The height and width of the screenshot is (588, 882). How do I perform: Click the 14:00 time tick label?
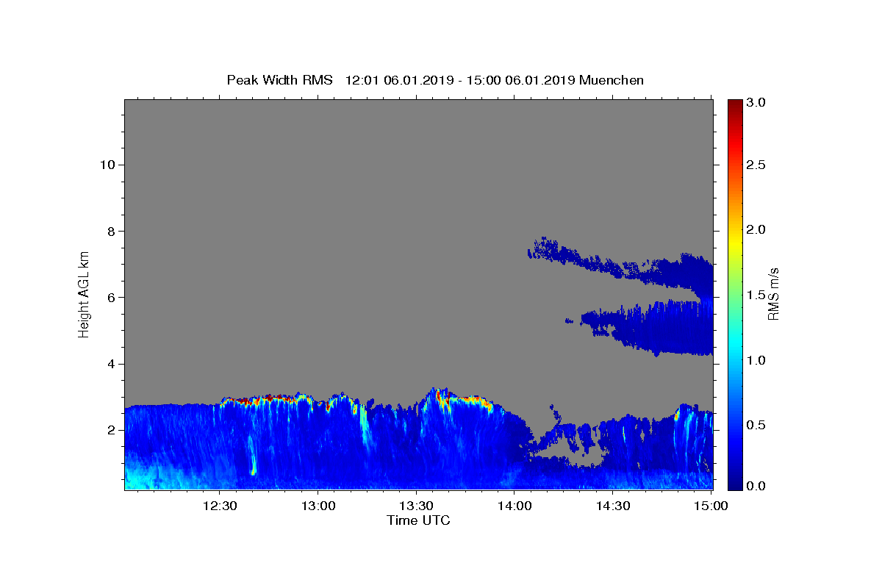click(514, 506)
